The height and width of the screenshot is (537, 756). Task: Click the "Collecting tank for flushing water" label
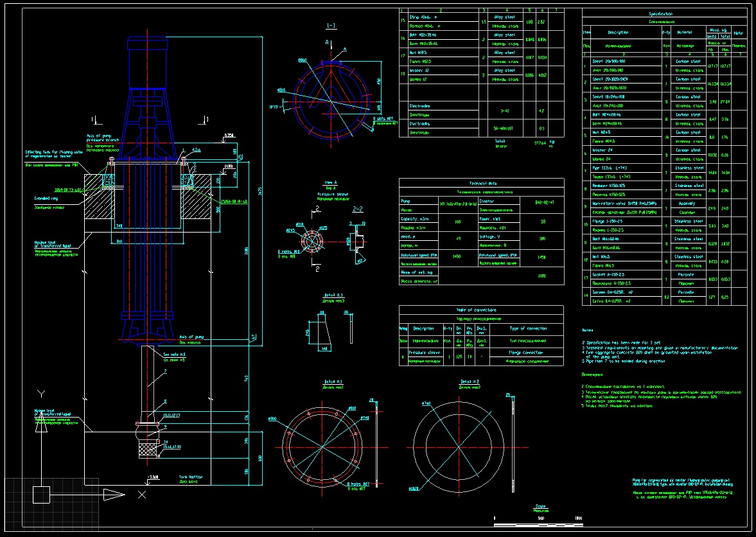click(54, 154)
